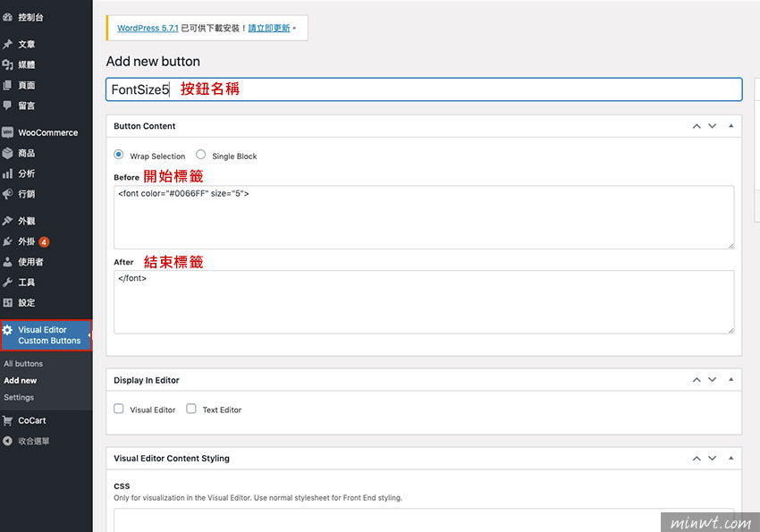
Task: Move Button Content panel up
Action: click(697, 126)
